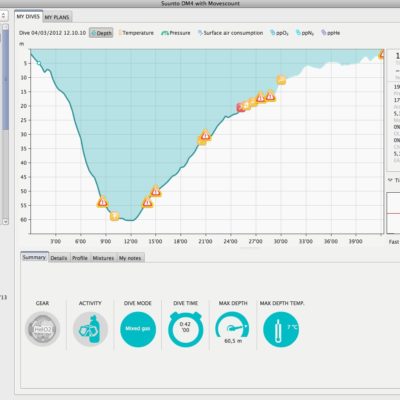Click the max depth gauge icon
The height and width of the screenshot is (400, 400).
pyautogui.click(x=233, y=327)
